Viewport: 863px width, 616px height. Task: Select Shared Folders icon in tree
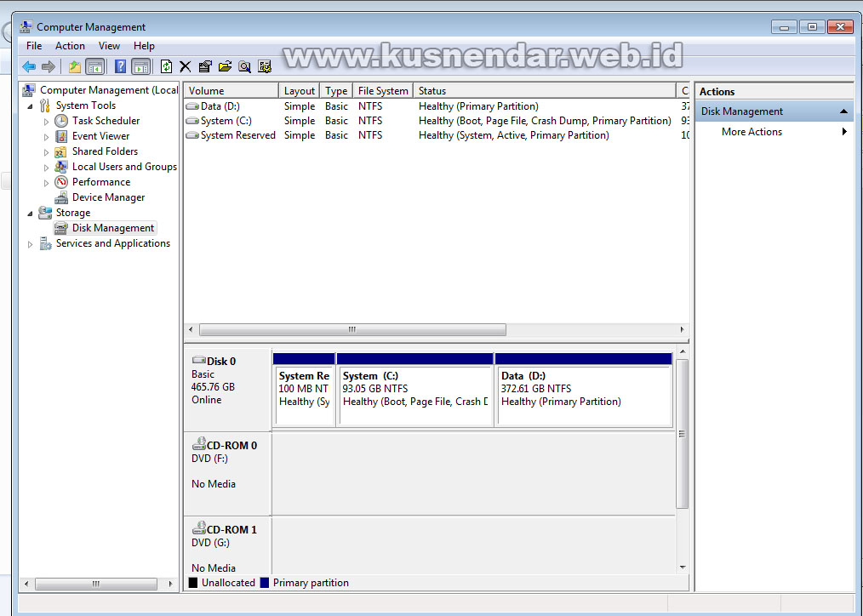click(x=61, y=151)
